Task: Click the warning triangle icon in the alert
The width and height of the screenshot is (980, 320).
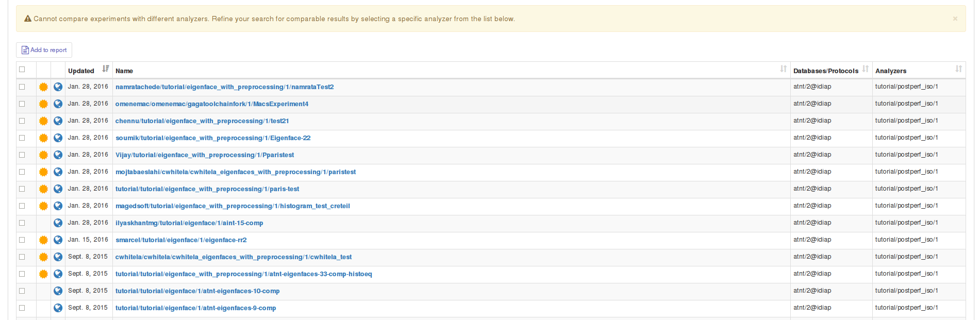Action: [28, 19]
